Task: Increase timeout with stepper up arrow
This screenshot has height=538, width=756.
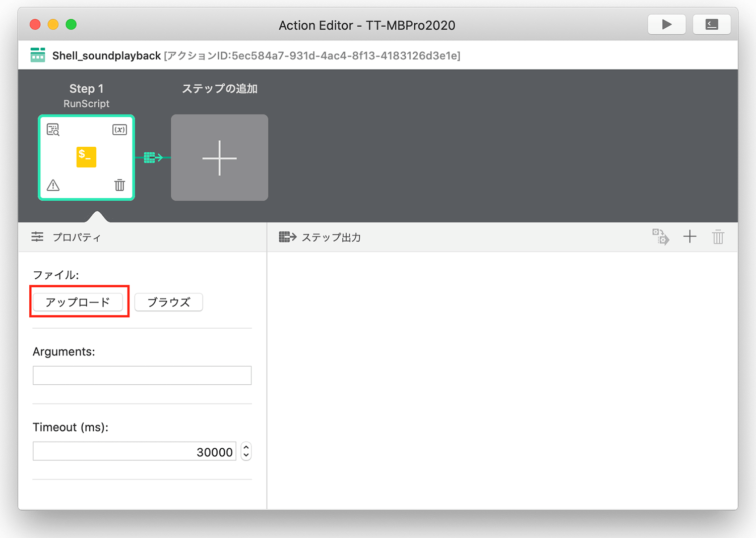Action: pos(246,447)
